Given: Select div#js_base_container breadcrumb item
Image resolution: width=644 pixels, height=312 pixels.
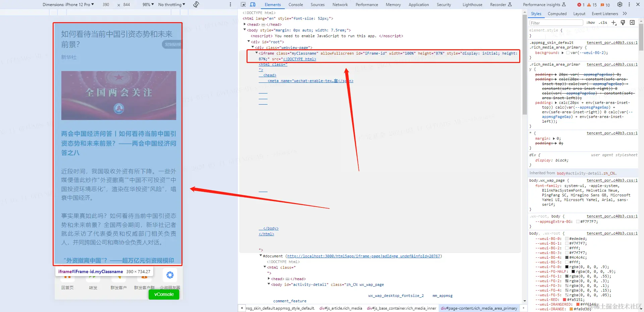Looking at the screenshot, I should click(401, 308).
